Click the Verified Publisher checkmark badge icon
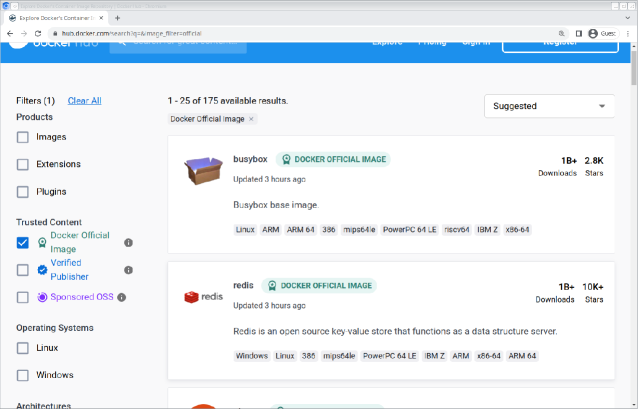The height and width of the screenshot is (409, 638). point(42,270)
